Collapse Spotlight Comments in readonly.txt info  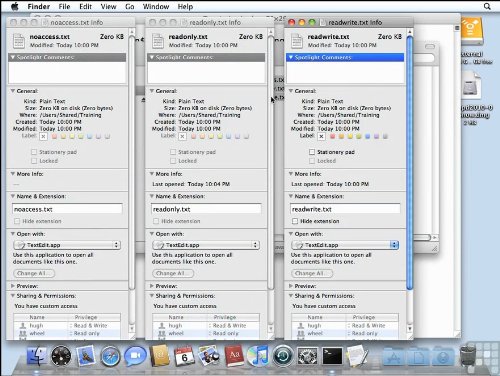coord(152,57)
